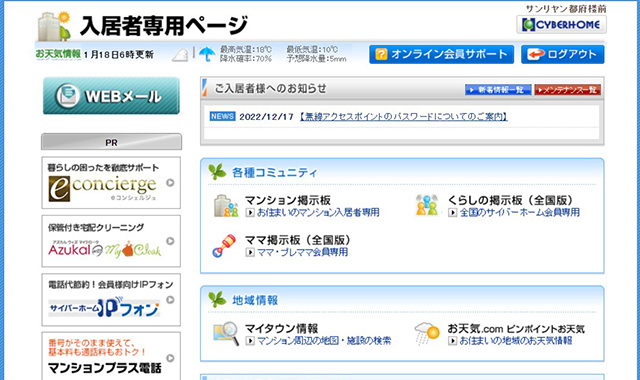640x380 pixels.
Task: Open the マンションプラス電話 banner
Action: [111, 356]
